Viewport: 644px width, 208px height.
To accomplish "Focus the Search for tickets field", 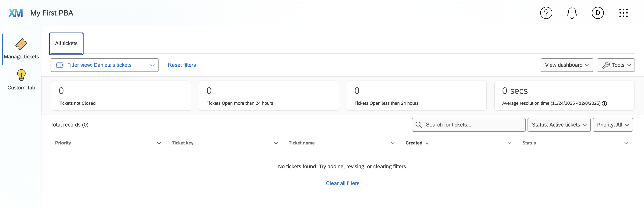I will click(468, 125).
